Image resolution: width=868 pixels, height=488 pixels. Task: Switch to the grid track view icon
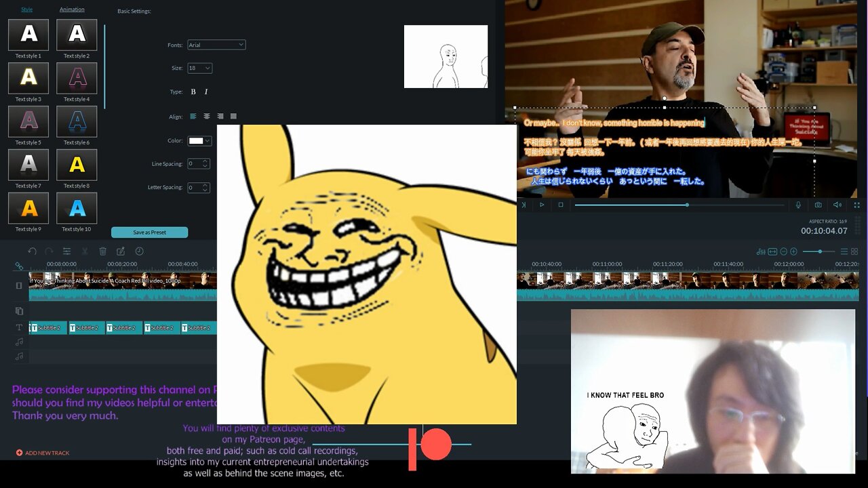coord(854,251)
